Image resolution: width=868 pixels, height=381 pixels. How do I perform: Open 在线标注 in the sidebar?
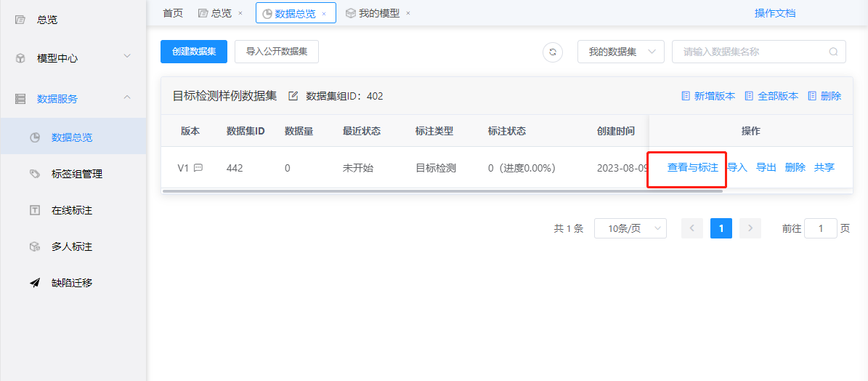(x=73, y=210)
